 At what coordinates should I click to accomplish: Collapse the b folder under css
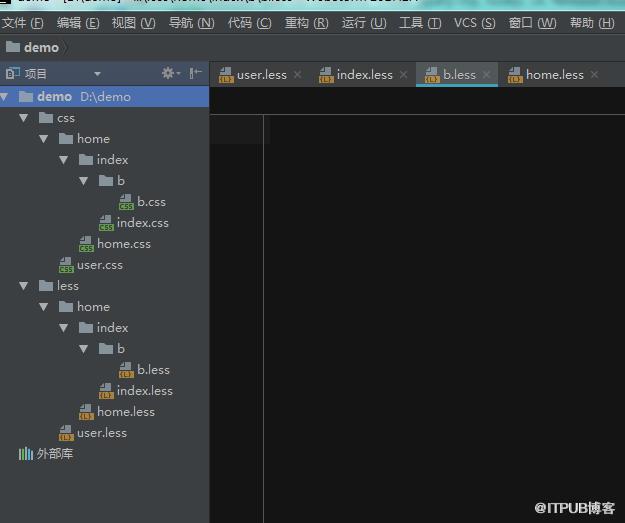pos(84,181)
